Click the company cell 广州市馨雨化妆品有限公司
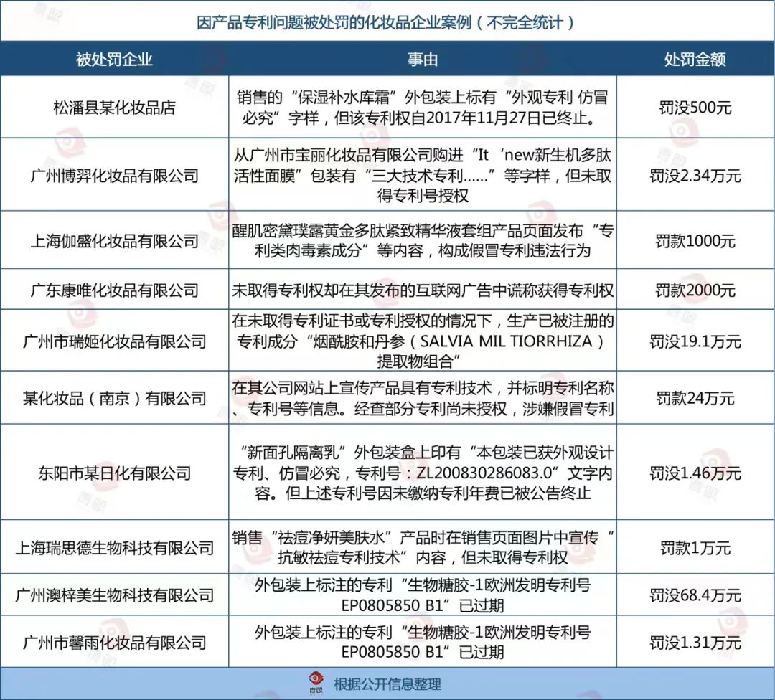This screenshot has width=775, height=700. click(x=114, y=642)
